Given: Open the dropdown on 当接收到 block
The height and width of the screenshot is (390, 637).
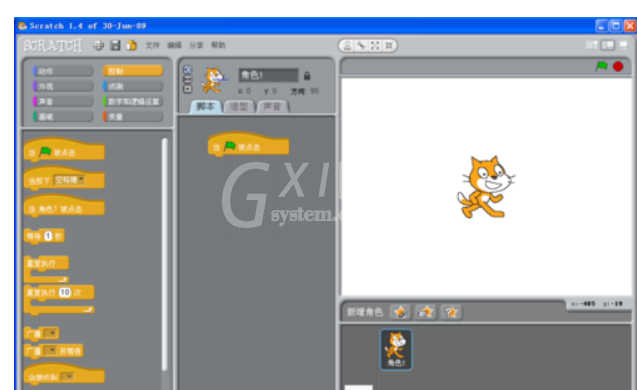Looking at the screenshot, I should point(67,377).
